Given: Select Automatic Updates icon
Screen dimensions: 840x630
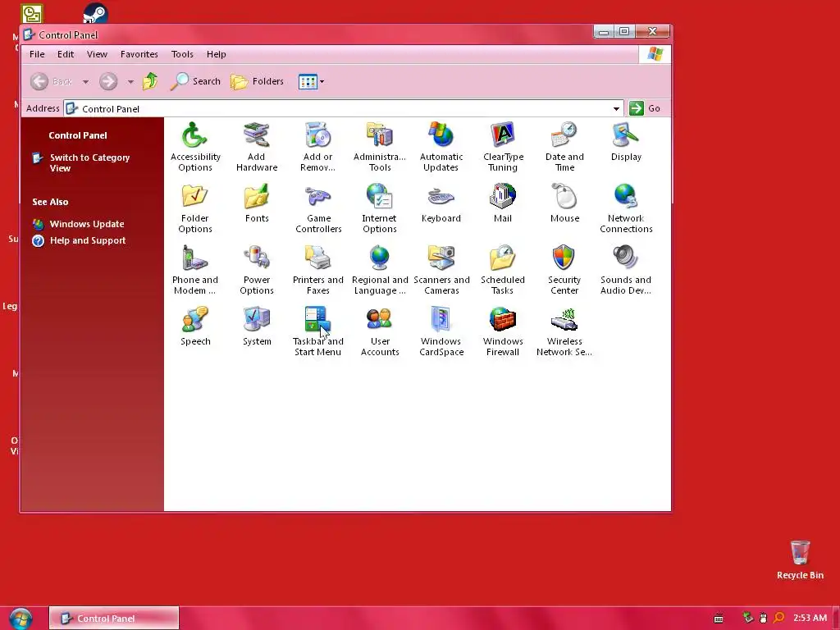Looking at the screenshot, I should [441, 146].
